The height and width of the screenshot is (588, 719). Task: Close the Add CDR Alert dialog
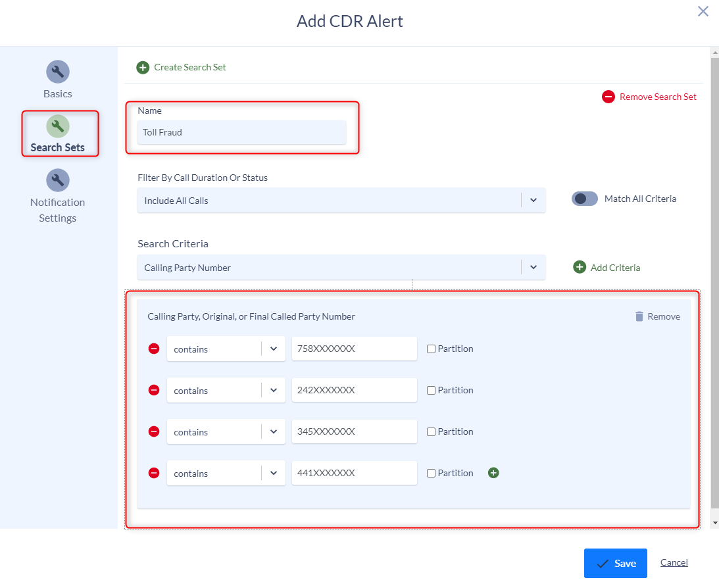click(703, 11)
